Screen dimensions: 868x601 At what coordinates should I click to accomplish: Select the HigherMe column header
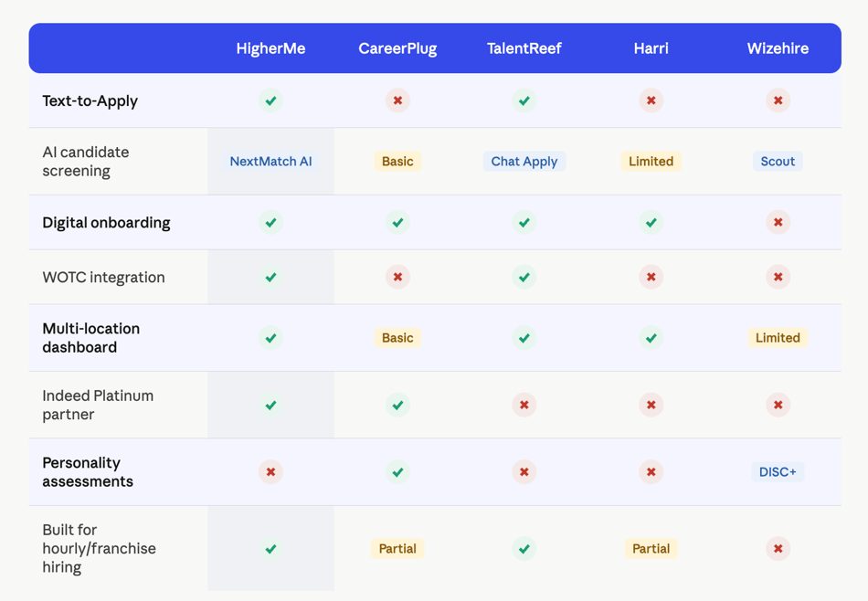270,48
